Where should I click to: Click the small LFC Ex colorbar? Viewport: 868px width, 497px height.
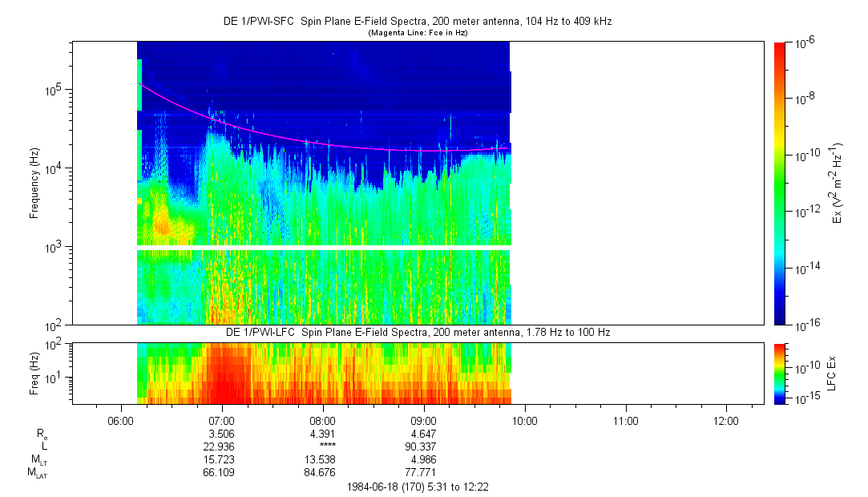point(780,373)
